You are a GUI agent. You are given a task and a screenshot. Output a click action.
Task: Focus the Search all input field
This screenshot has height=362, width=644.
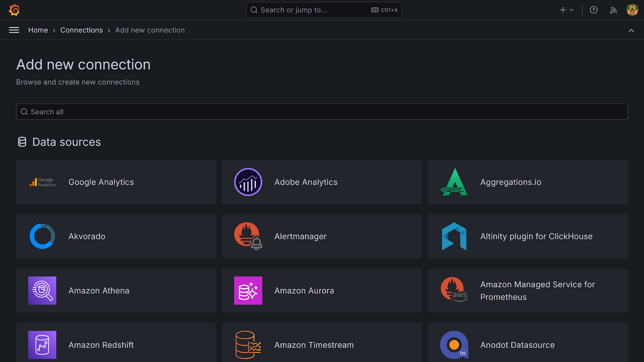click(322, 112)
